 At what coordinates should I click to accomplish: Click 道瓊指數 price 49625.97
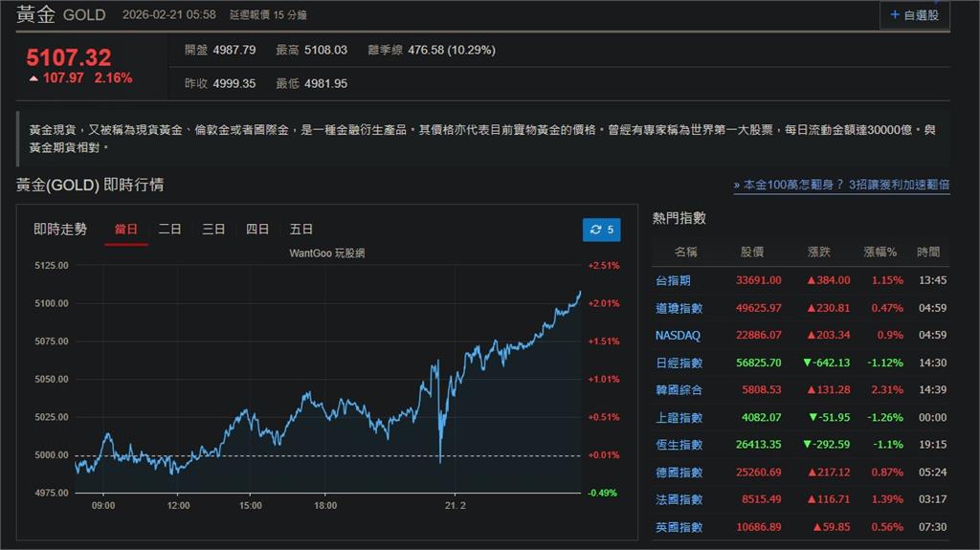point(758,308)
